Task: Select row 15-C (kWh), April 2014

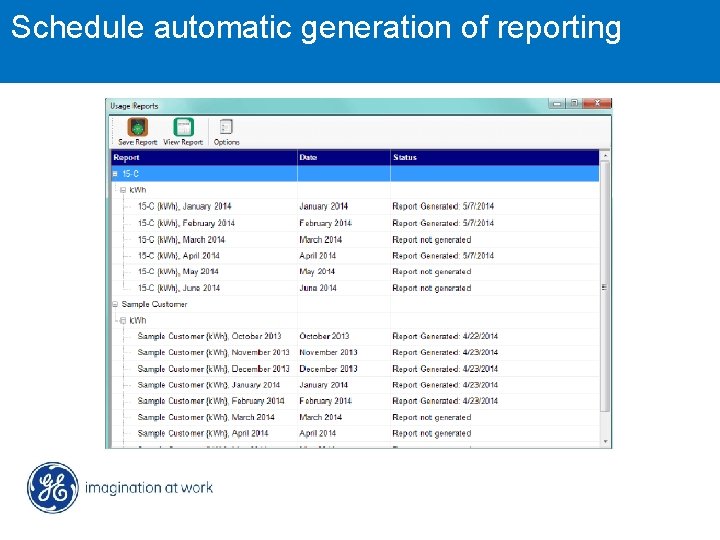Action: click(355, 256)
